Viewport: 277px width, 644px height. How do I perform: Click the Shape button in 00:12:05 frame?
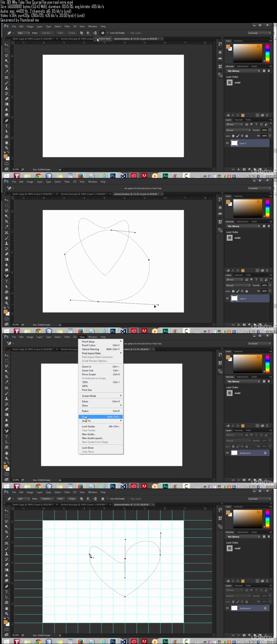coord(72,499)
